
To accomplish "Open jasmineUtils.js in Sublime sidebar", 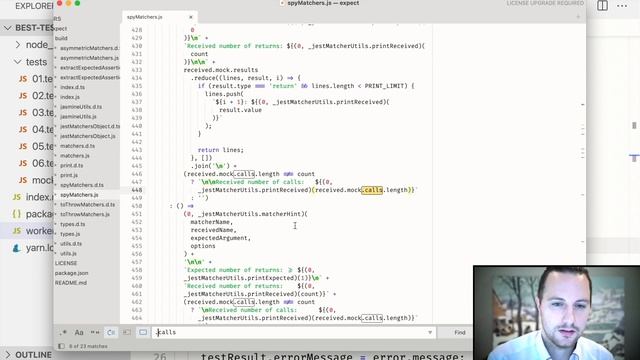I will click(78, 117).
